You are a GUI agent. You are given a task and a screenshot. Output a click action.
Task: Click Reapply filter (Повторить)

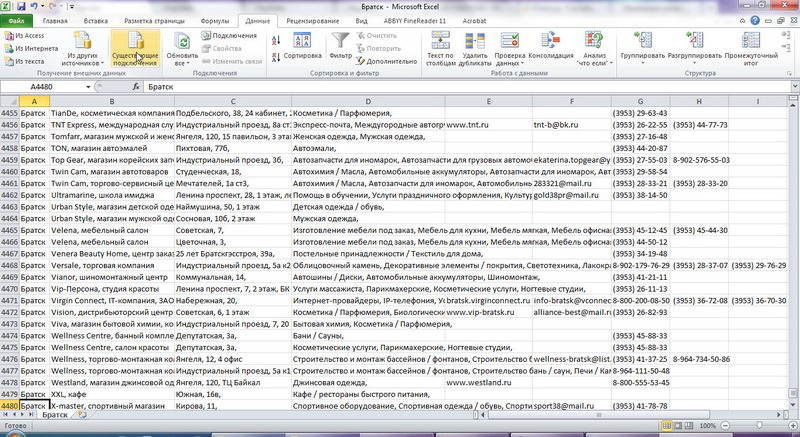pos(378,48)
